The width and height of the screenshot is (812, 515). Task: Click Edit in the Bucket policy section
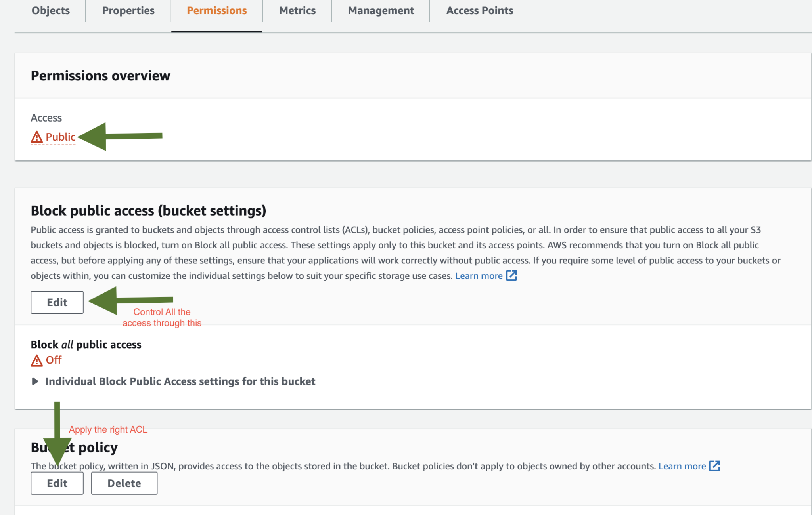tap(57, 483)
